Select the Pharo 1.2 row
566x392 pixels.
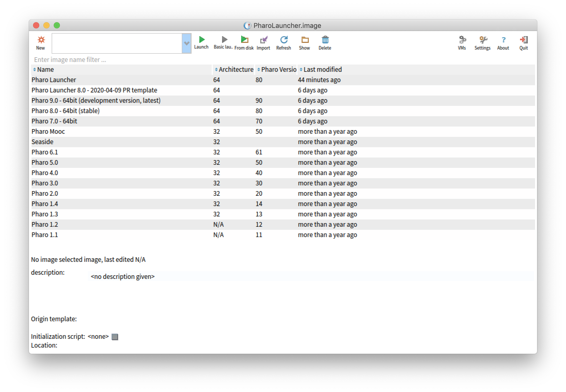(283, 224)
